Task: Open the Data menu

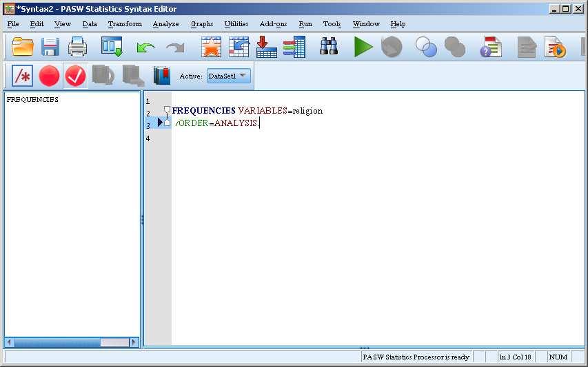Action: click(90, 24)
